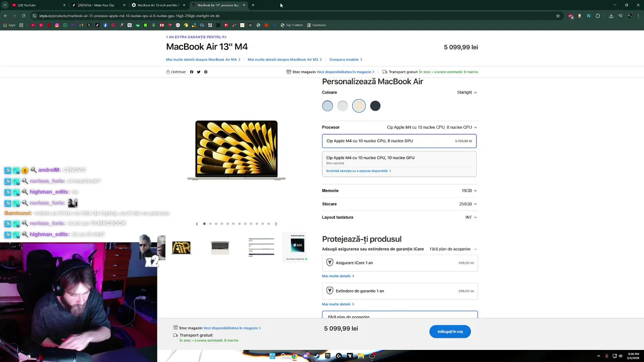Open a new browser tab
Image resolution: width=644 pixels, height=362 pixels.
coord(253,5)
